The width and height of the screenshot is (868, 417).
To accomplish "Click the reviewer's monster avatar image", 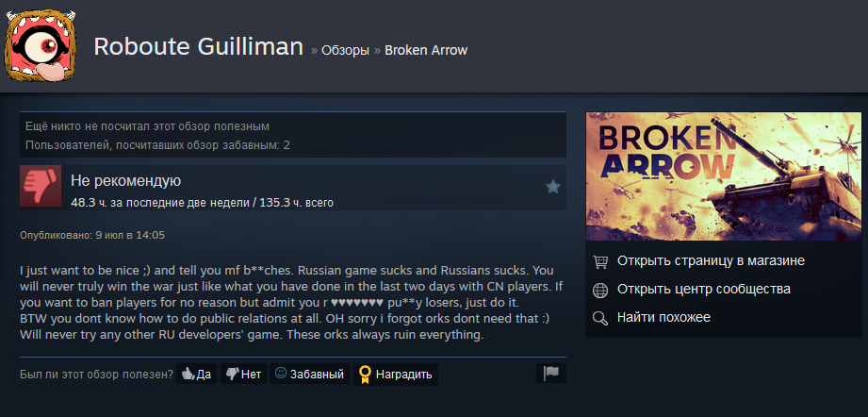I will [41, 45].
